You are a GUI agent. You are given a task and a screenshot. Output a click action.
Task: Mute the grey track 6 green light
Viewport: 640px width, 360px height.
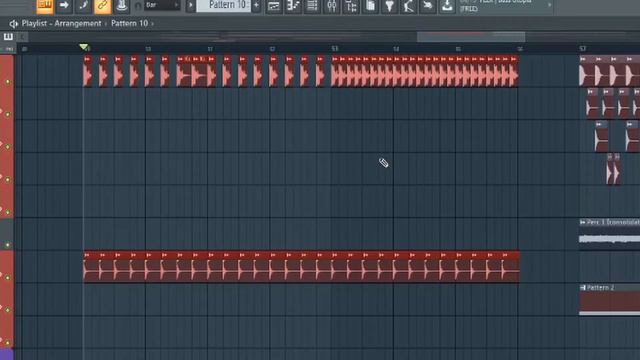[7, 244]
